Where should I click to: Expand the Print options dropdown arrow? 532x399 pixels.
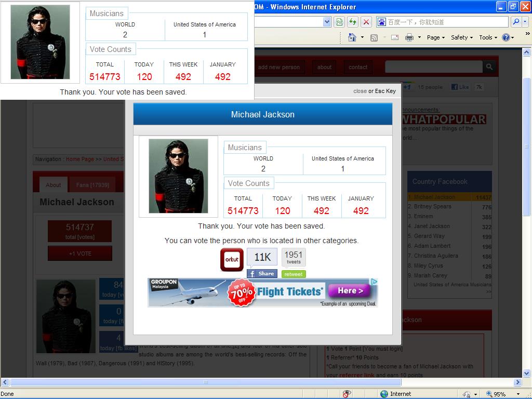click(x=419, y=37)
